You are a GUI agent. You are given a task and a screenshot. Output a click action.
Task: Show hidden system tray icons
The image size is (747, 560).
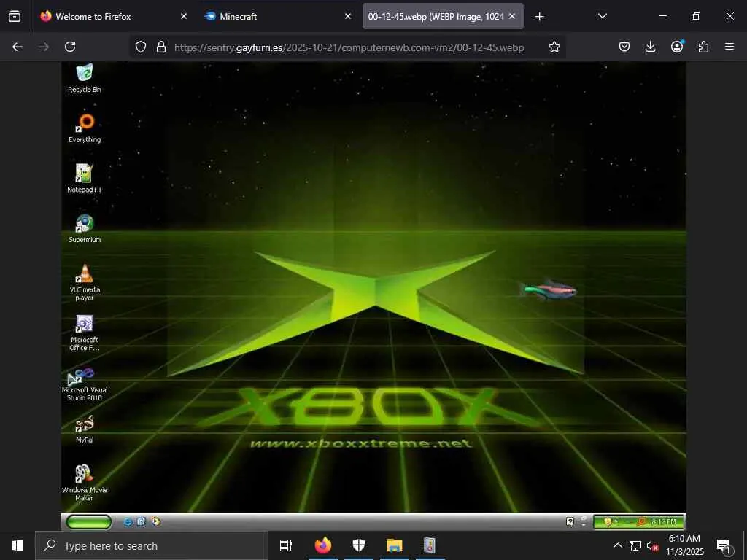tap(617, 545)
